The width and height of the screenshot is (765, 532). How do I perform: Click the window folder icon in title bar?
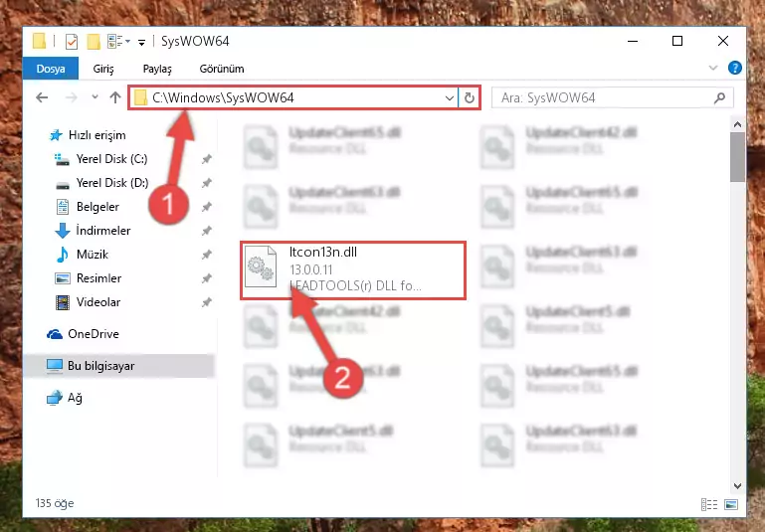pyautogui.click(x=39, y=41)
